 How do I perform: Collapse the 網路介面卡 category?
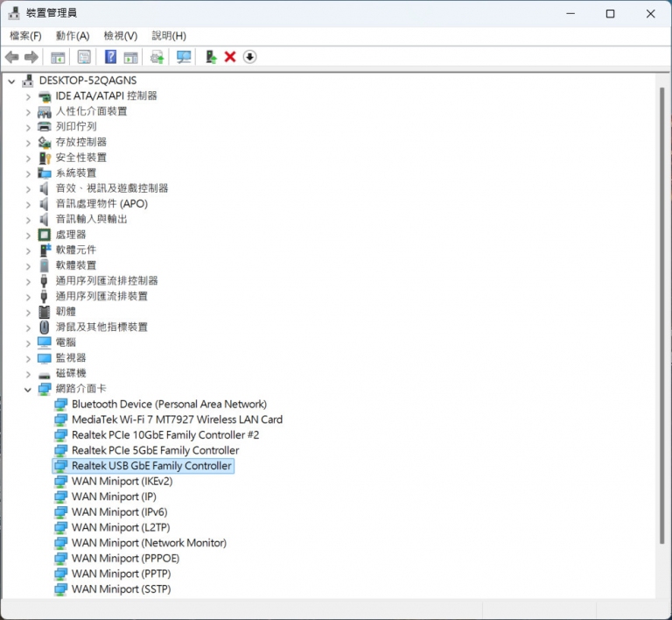(x=28, y=389)
